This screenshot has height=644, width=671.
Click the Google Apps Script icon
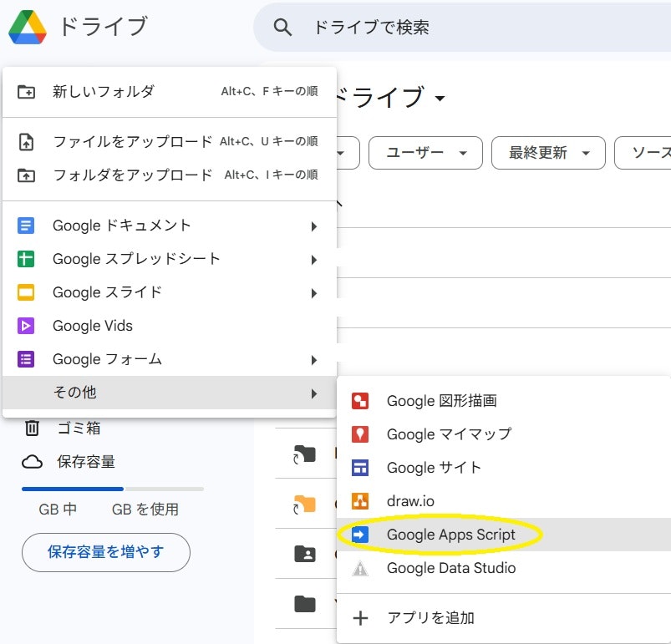click(x=360, y=535)
